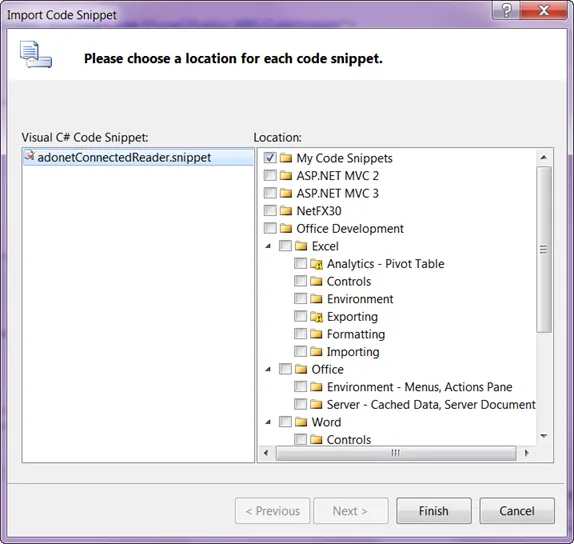Click the folder icon next to Office Development
The width and height of the screenshot is (574, 544).
coord(286,228)
